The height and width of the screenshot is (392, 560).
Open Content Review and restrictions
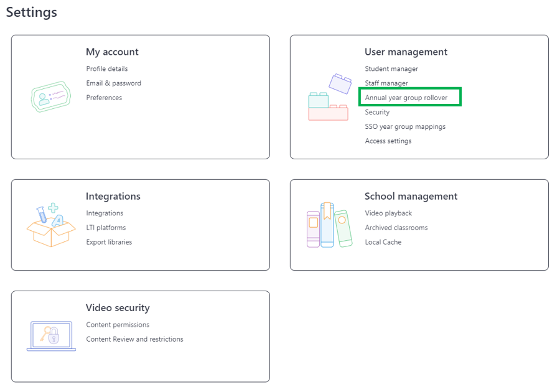[x=134, y=339]
